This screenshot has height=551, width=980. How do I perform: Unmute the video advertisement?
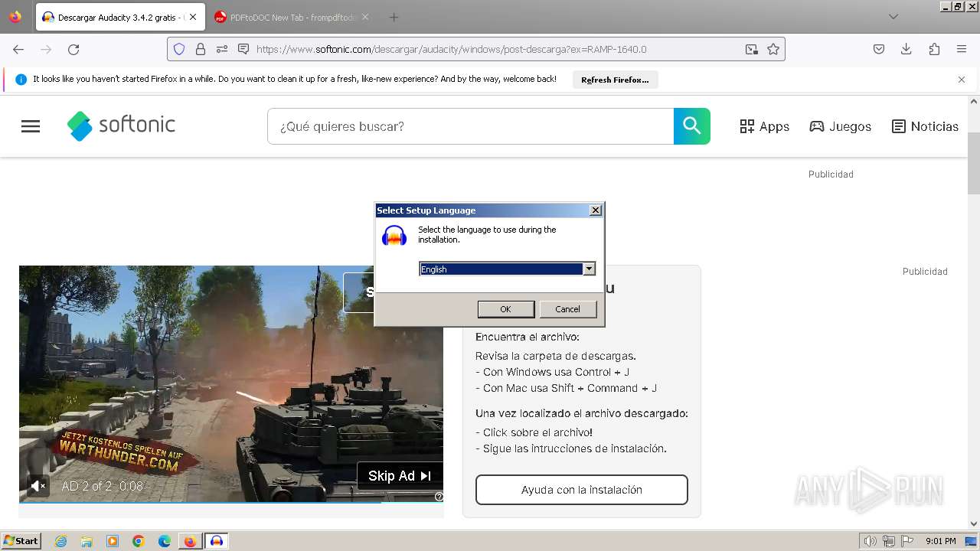tap(38, 485)
